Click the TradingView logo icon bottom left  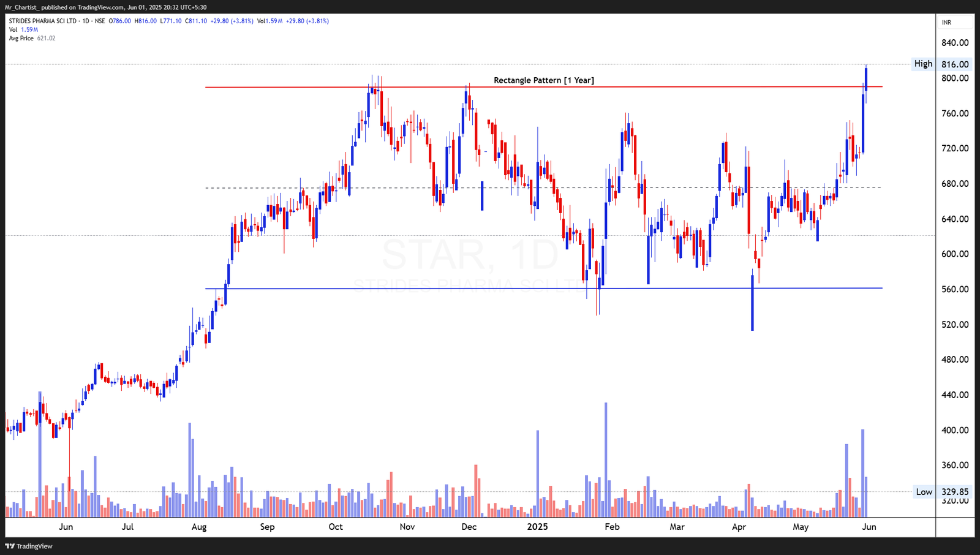pyautogui.click(x=11, y=546)
